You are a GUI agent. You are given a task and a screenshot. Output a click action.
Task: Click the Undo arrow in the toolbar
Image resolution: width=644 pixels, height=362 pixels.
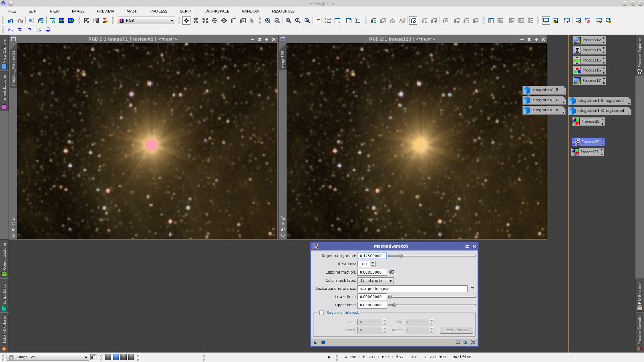pos(10,21)
